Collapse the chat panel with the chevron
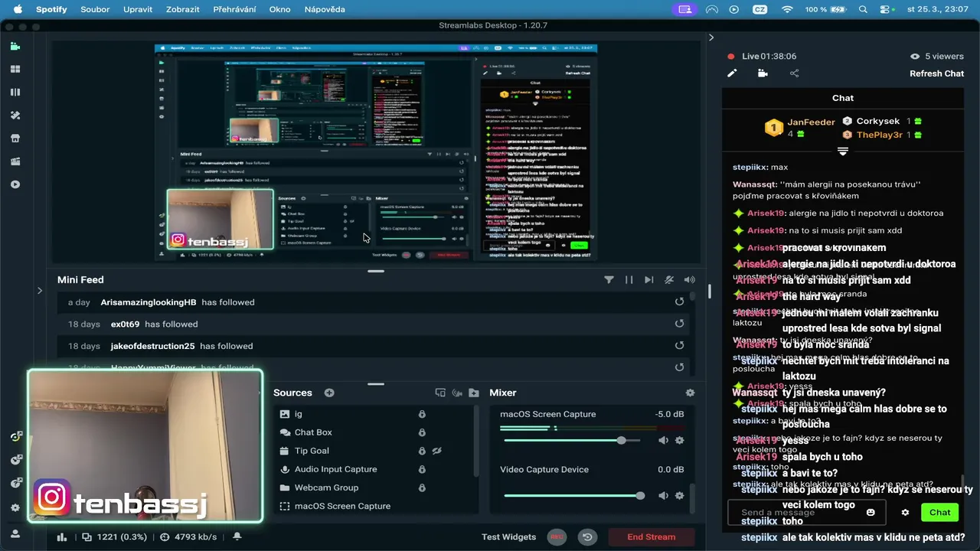This screenshot has width=980, height=551. pos(710,37)
